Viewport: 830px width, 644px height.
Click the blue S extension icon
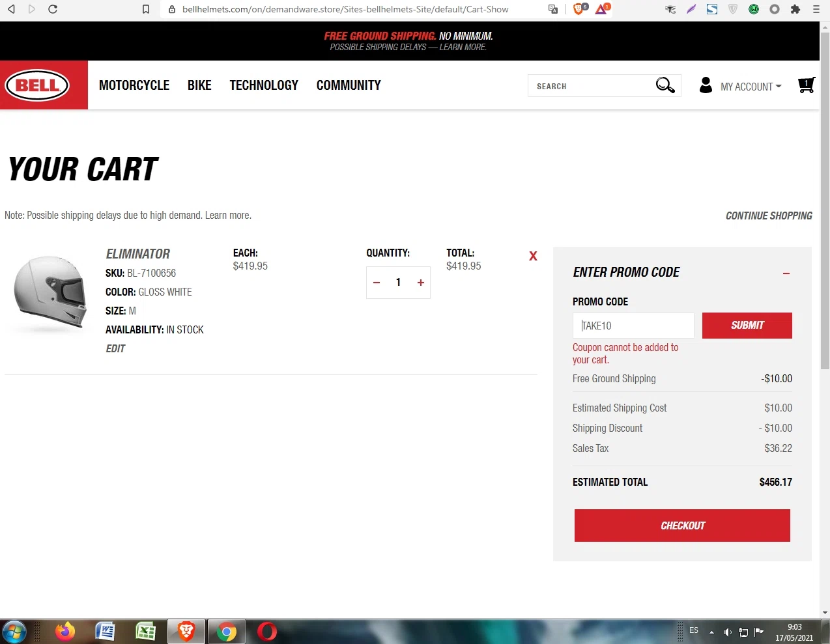click(x=712, y=9)
